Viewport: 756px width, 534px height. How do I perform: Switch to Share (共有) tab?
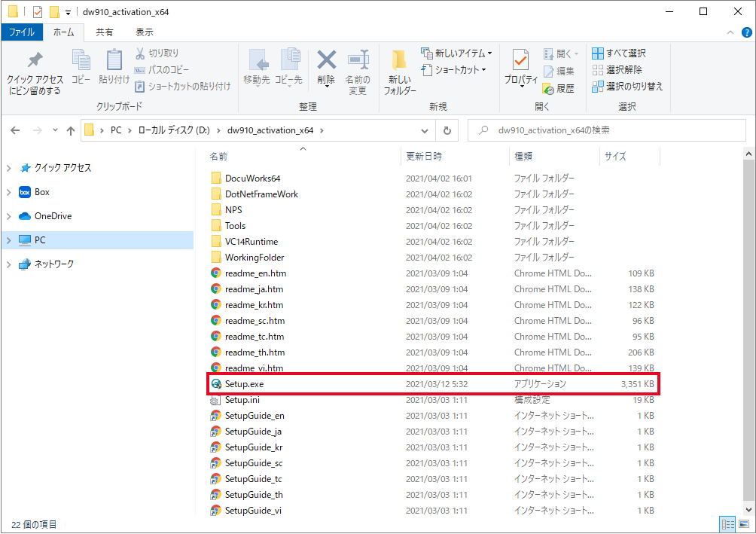point(104,32)
